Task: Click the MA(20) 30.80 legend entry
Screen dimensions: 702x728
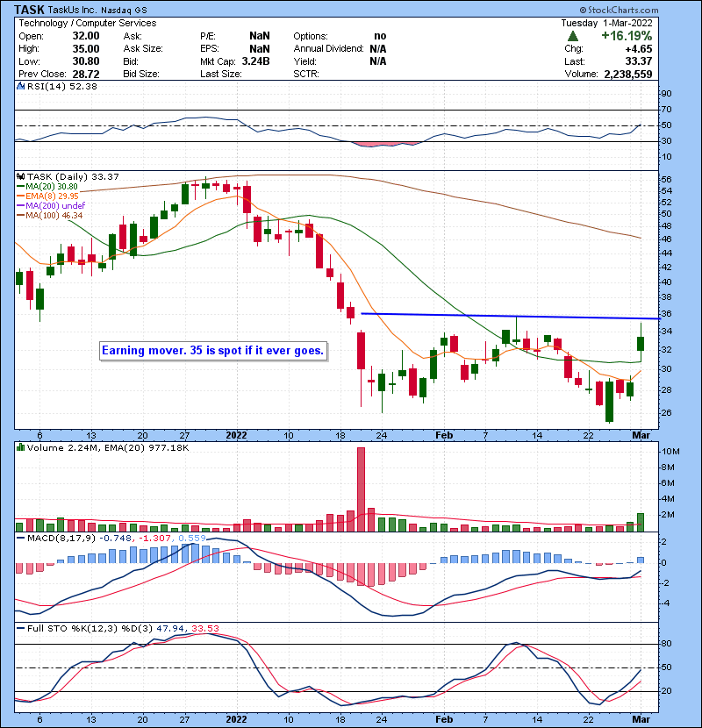Action: [x=47, y=187]
